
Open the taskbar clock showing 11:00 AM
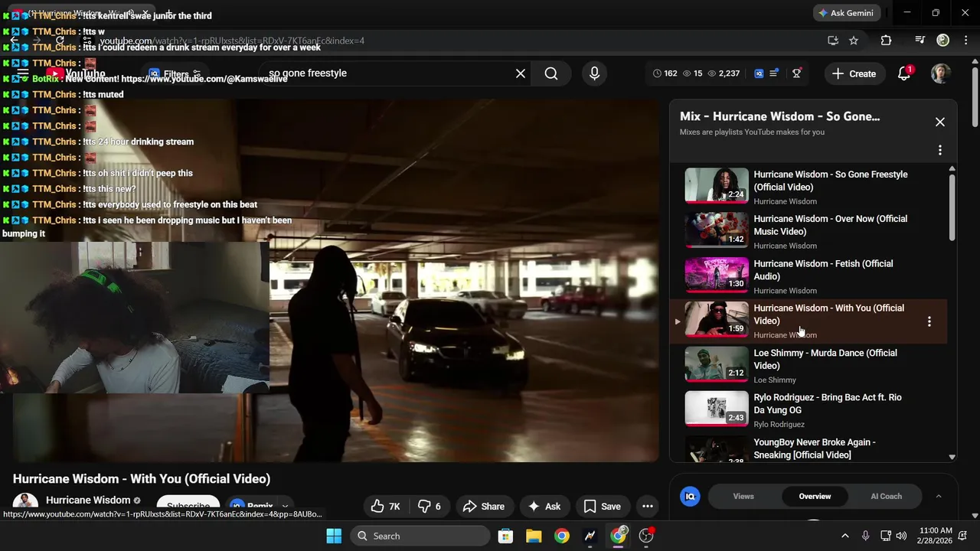pyautogui.click(x=935, y=536)
